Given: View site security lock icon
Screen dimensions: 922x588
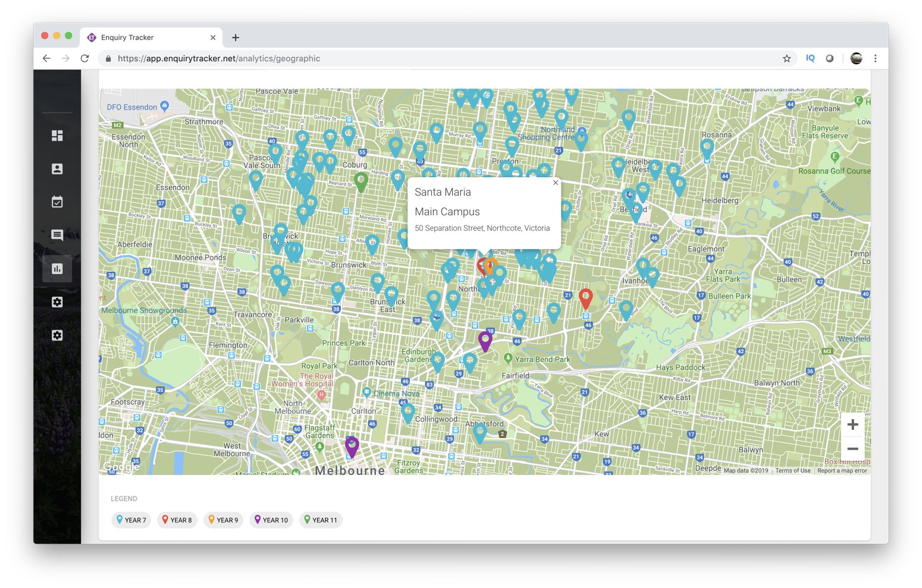Looking at the screenshot, I should tap(108, 58).
